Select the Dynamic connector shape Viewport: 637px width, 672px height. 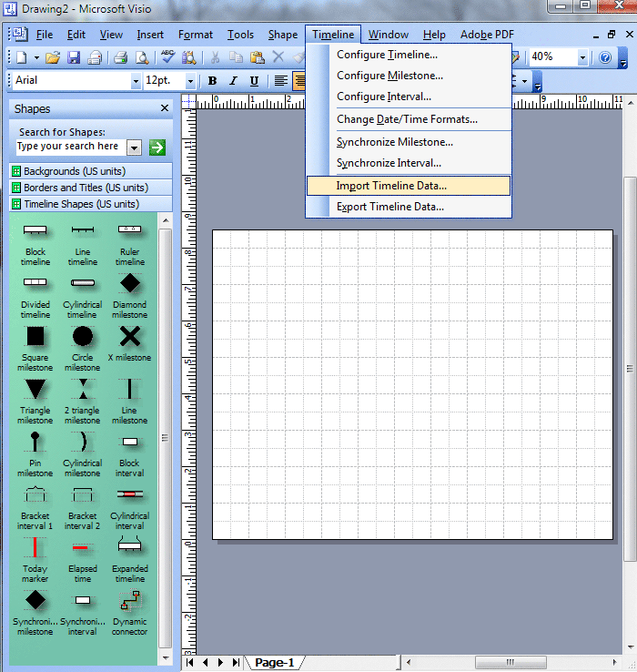[130, 613]
